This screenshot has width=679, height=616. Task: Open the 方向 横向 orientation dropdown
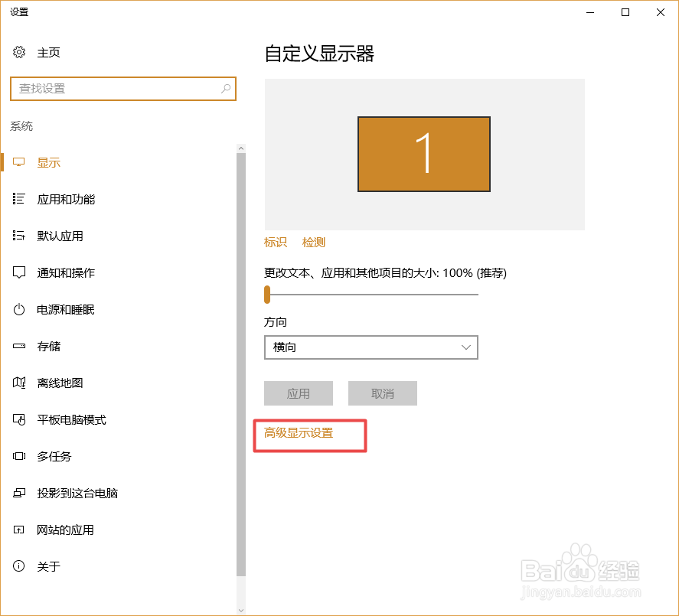[x=371, y=347]
